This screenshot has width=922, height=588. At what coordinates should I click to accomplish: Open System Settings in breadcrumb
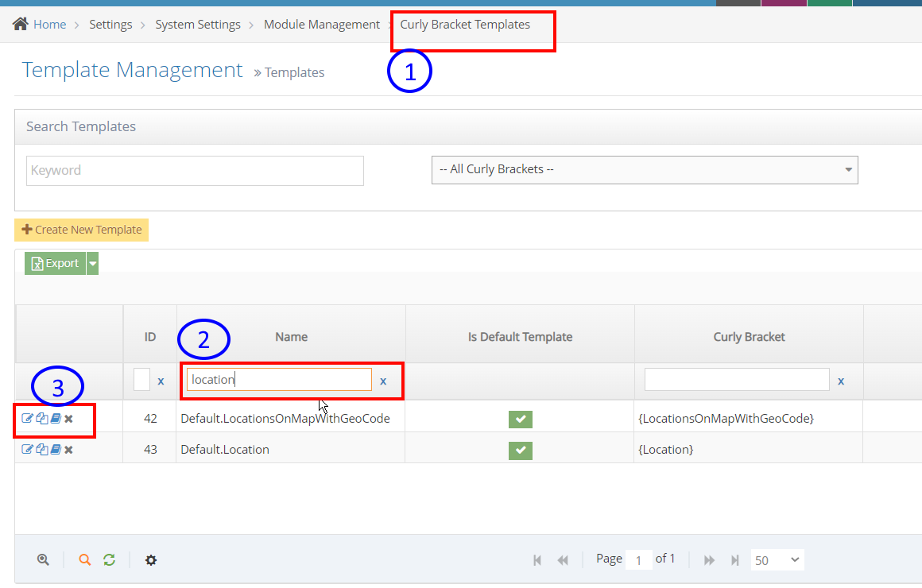click(x=198, y=25)
